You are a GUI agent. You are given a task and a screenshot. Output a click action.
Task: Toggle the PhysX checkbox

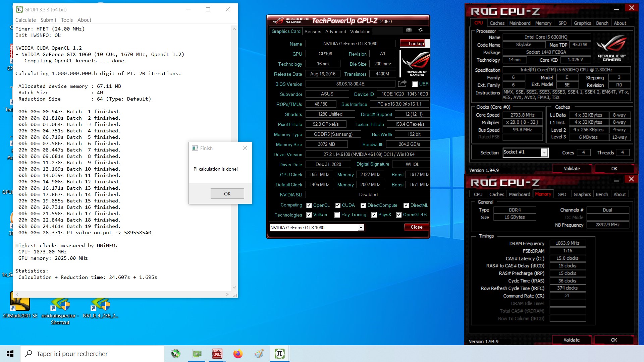click(x=374, y=215)
